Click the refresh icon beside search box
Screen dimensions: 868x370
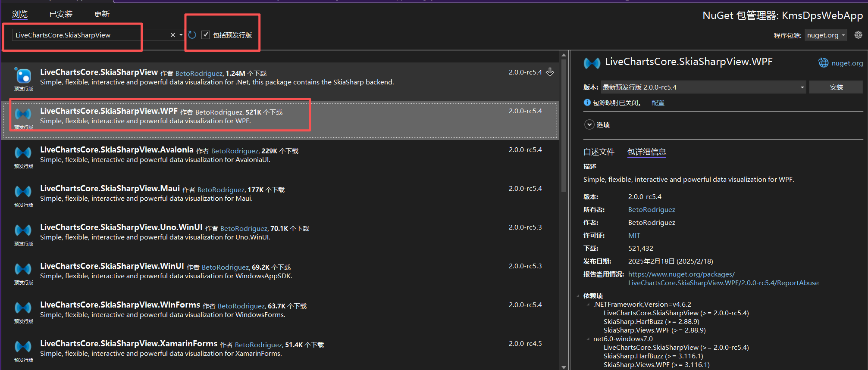192,35
